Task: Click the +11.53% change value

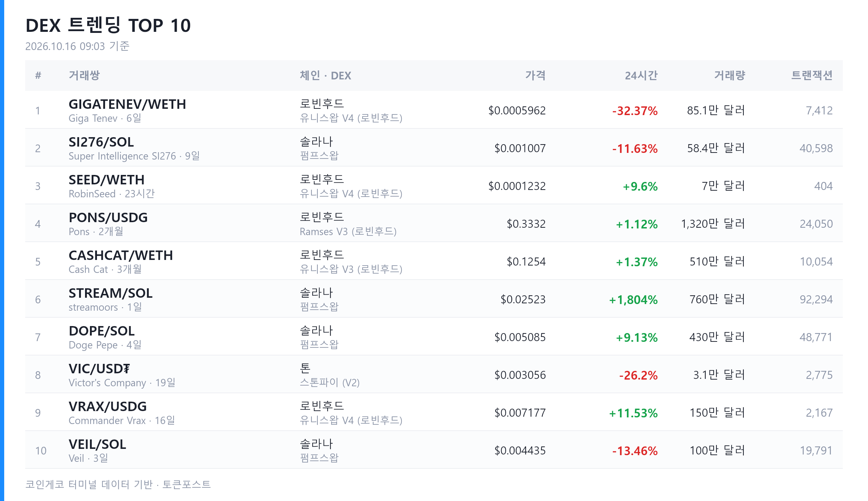Action: [x=633, y=413]
